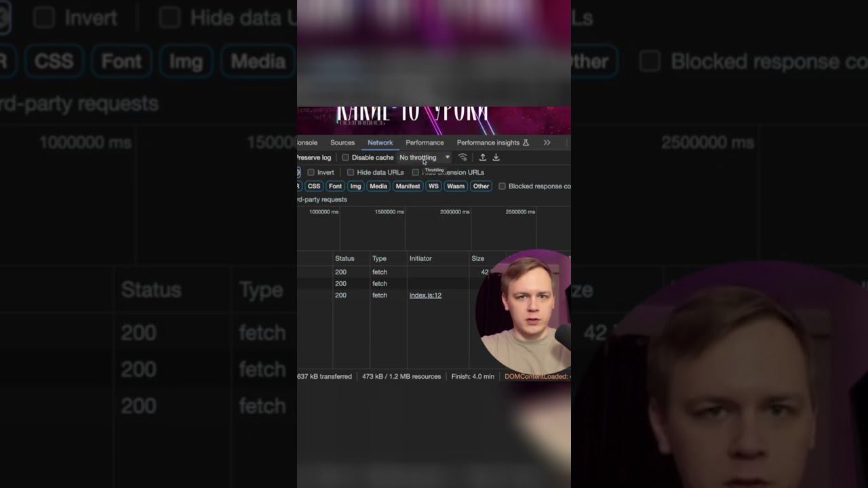
Task: Follow the index.js:12 initiator link
Action: 425,296
